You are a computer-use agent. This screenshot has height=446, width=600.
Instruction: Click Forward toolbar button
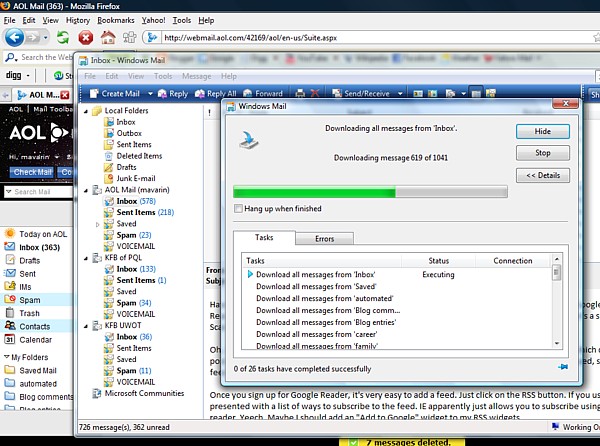263,93
